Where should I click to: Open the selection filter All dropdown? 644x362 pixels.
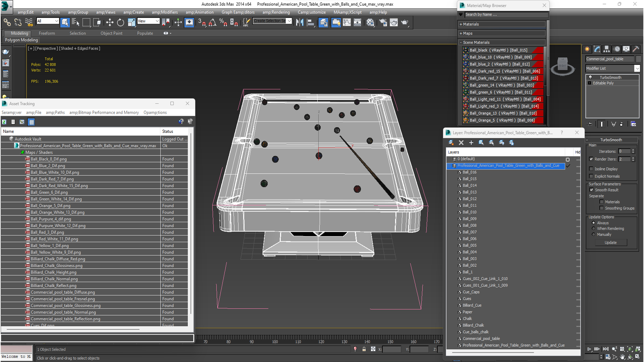(48, 21)
